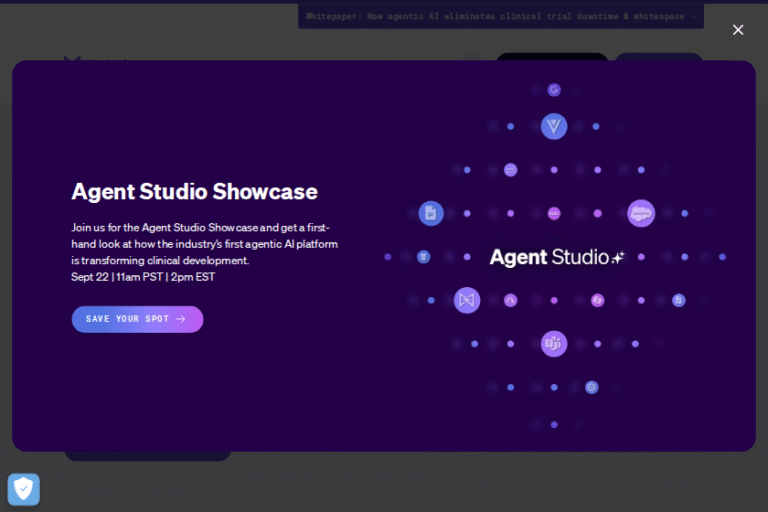
Task: Click the Veeva V icon in graphic
Action: [554, 126]
